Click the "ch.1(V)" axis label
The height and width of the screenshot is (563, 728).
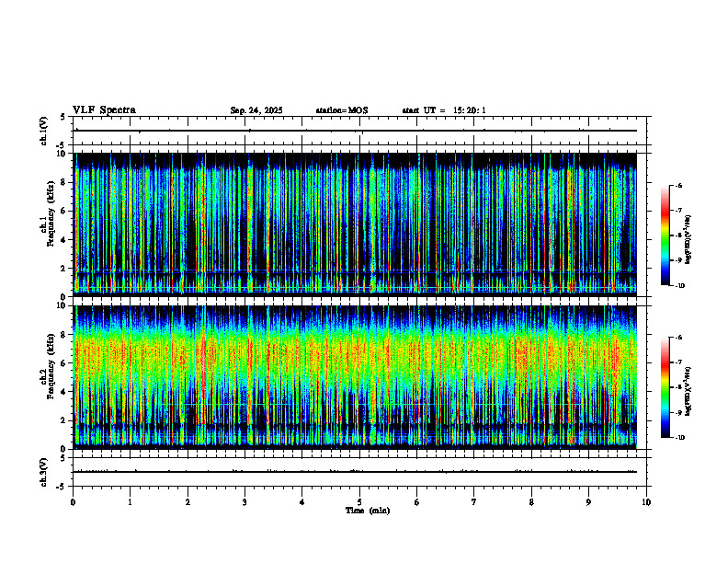pyautogui.click(x=44, y=131)
